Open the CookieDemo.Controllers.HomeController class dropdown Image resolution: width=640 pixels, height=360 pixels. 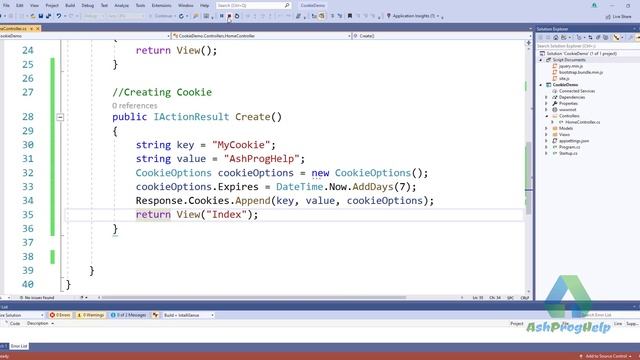point(261,36)
